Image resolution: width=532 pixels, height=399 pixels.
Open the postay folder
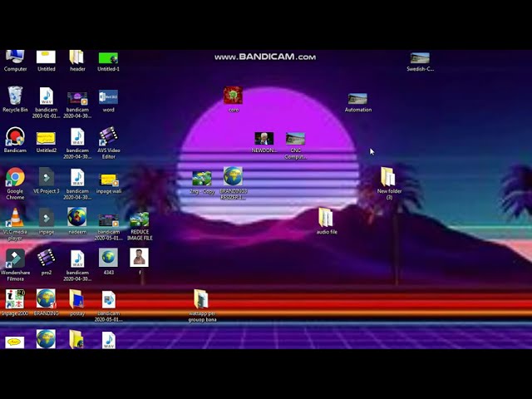point(77,303)
